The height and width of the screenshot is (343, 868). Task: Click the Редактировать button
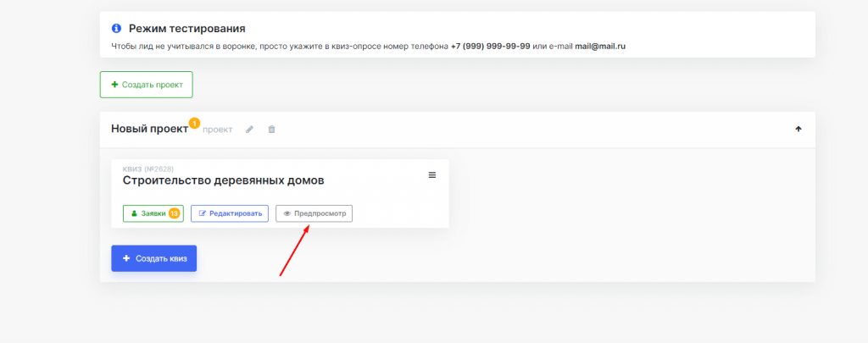tap(230, 213)
